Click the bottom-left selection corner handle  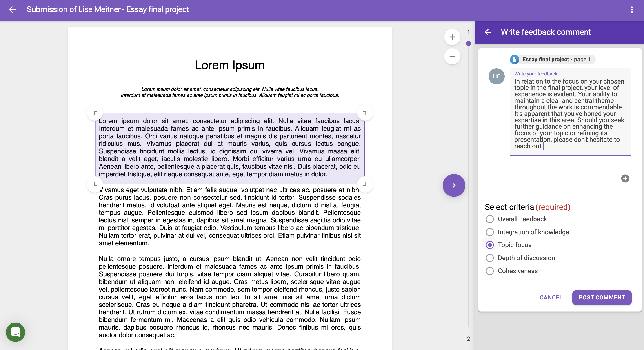(x=95, y=184)
